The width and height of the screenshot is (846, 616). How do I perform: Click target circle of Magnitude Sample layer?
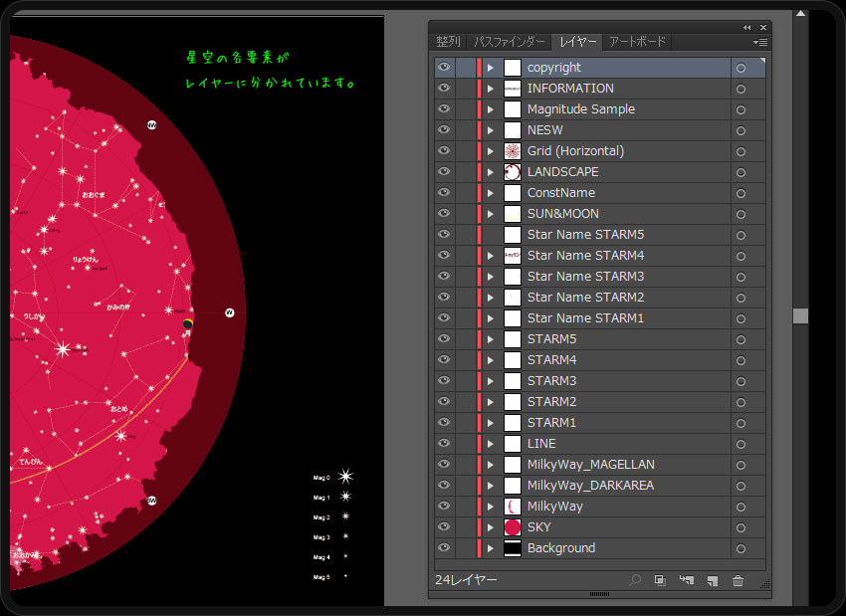pos(740,110)
